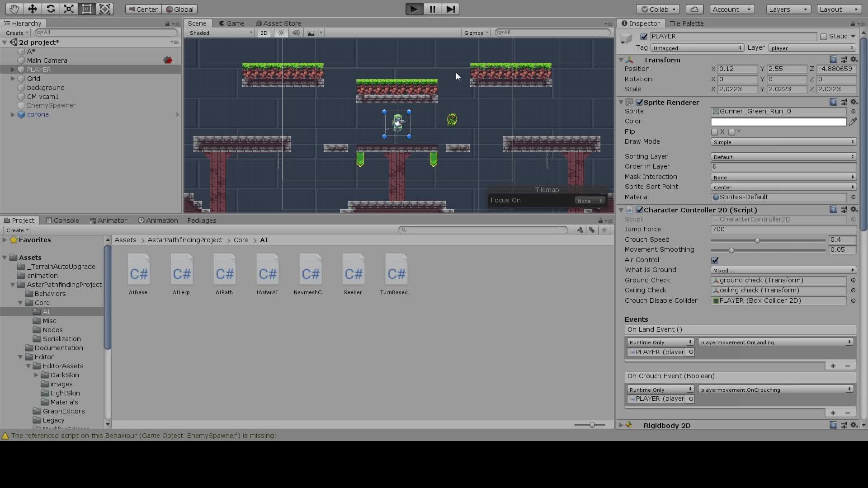Open the Sorting Layer dropdown
This screenshot has width=868, height=488.
783,156
